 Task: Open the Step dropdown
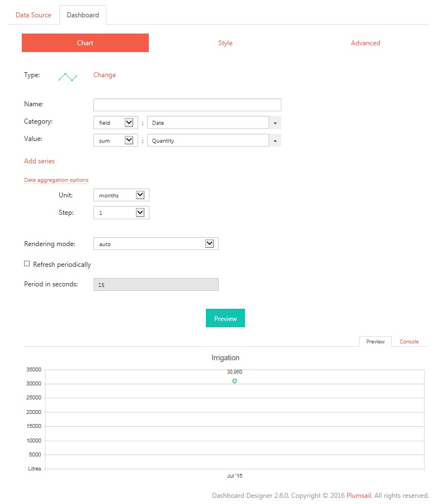[x=121, y=213]
